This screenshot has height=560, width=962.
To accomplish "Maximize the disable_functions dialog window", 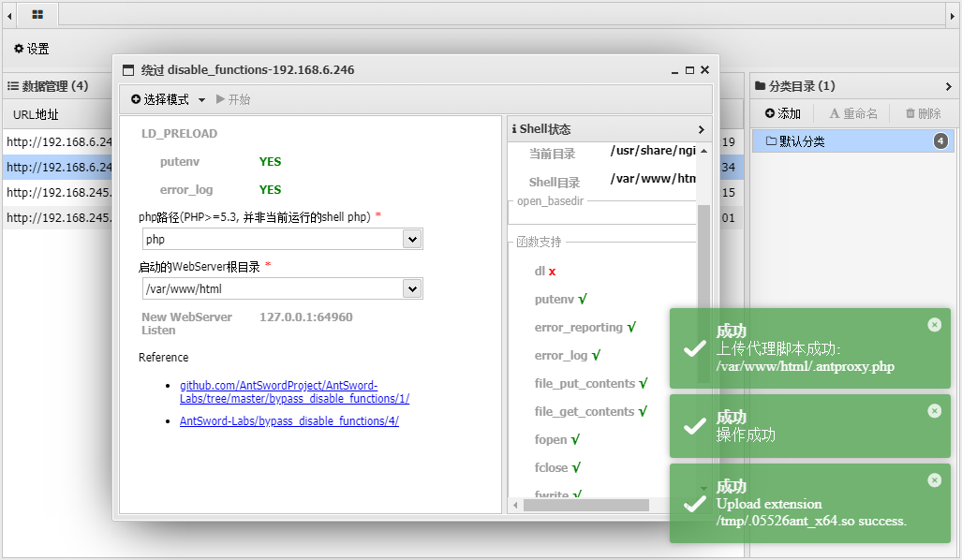I will click(x=689, y=70).
